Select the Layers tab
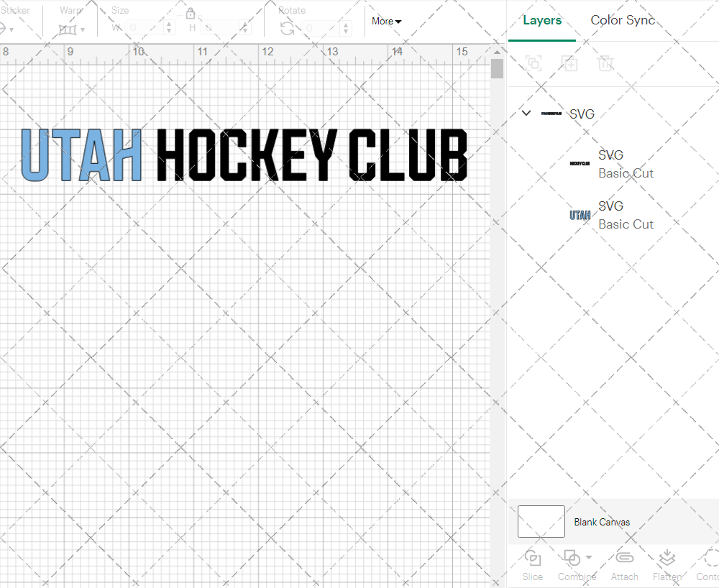The height and width of the screenshot is (588, 719). tap(542, 20)
